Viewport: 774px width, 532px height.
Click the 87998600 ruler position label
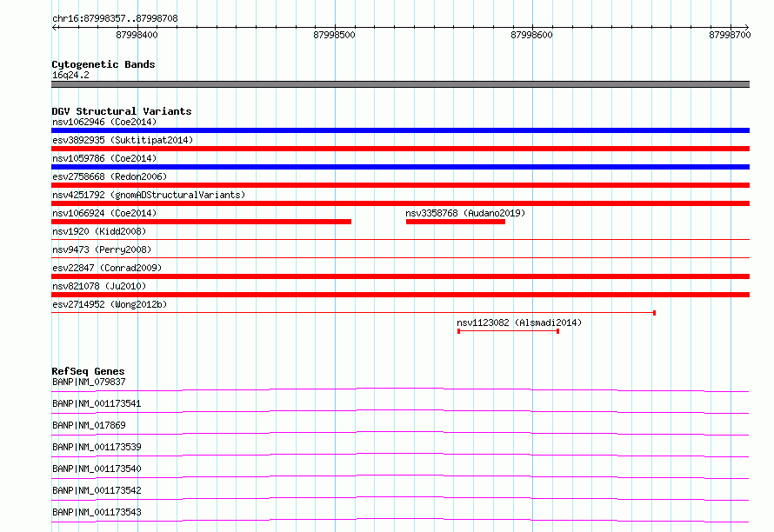531,35
